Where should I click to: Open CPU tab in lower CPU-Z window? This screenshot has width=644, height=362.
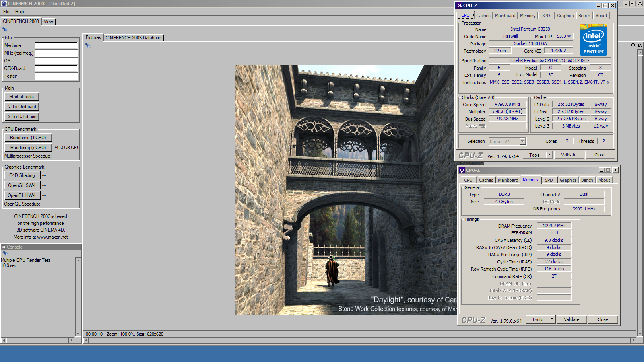click(469, 180)
